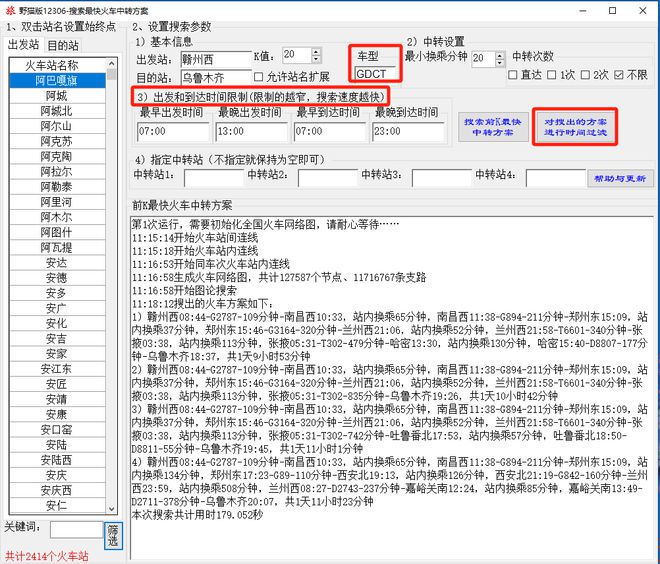660x564 pixels.
Task: Select station 安匠 in list
Action: [57, 384]
